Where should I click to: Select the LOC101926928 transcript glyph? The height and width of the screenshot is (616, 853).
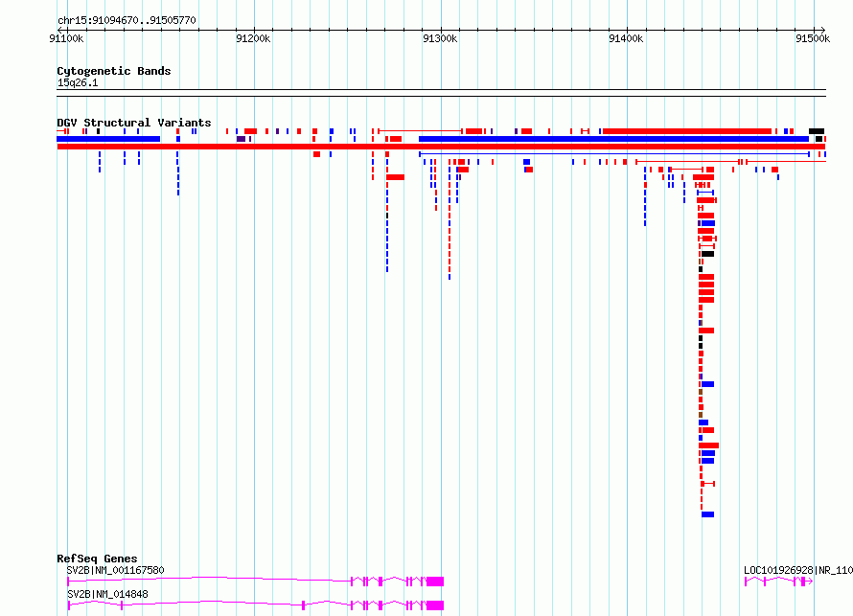(778, 582)
